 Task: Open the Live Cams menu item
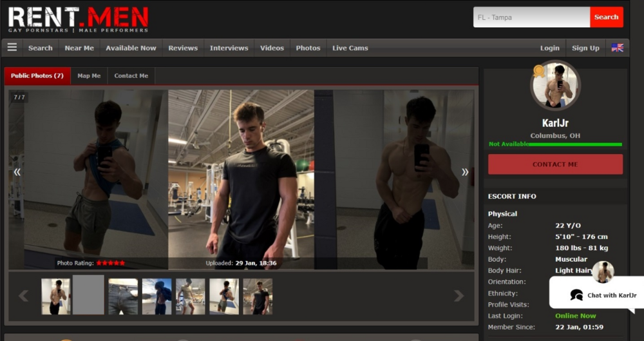pos(350,48)
